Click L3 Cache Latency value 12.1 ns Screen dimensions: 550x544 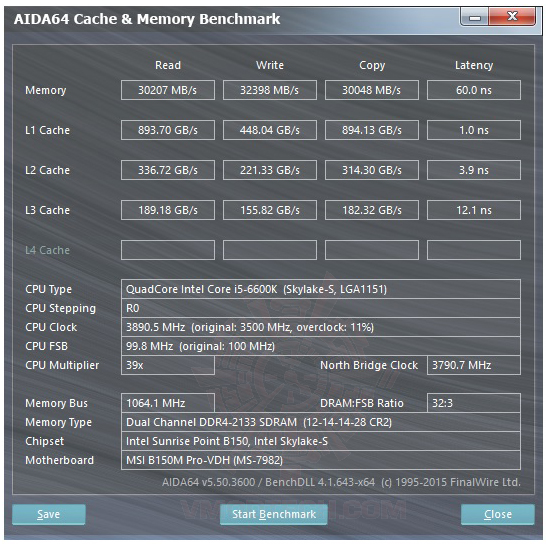474,210
